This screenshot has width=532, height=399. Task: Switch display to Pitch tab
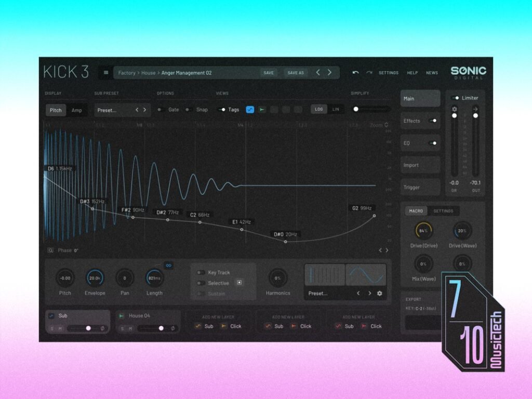[x=56, y=110]
